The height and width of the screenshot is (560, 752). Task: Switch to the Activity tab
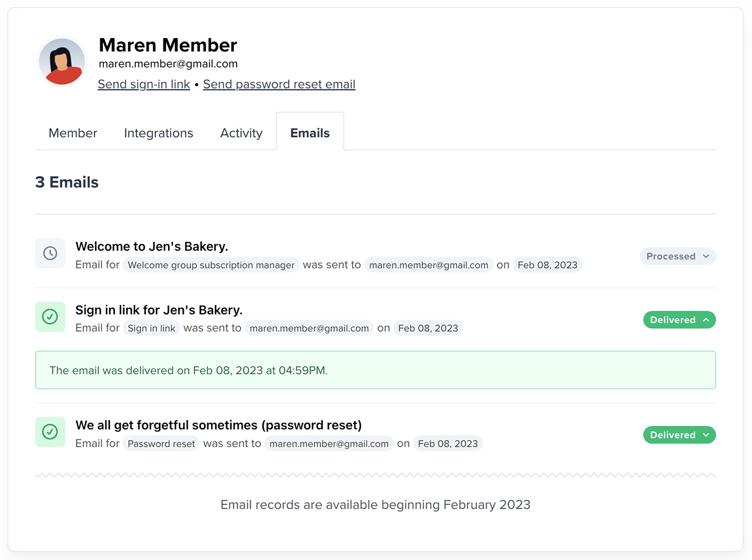(x=241, y=133)
